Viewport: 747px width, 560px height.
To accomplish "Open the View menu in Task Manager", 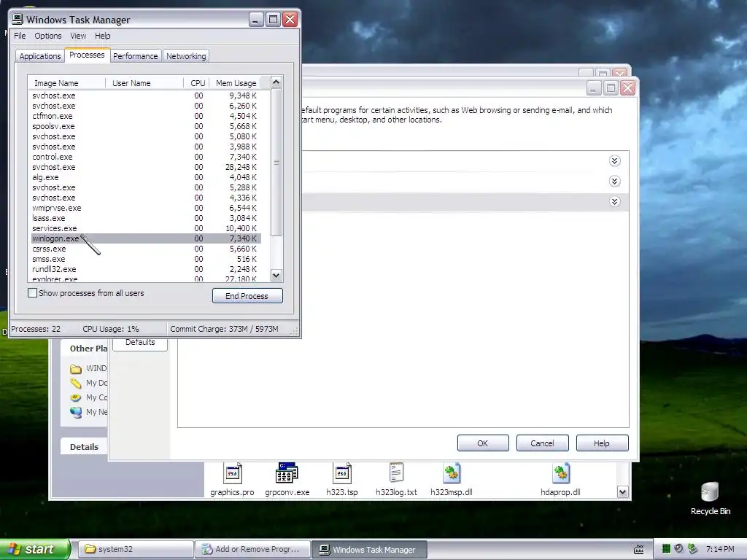I will click(x=78, y=36).
